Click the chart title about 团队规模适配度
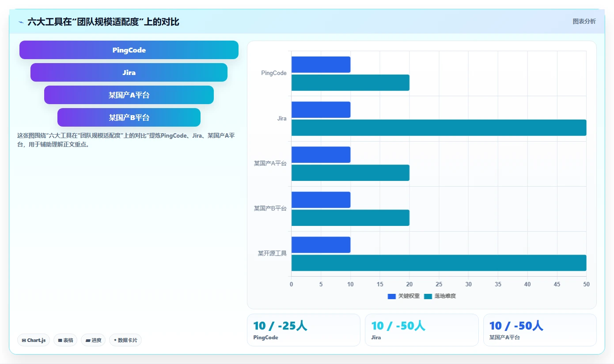 click(103, 22)
